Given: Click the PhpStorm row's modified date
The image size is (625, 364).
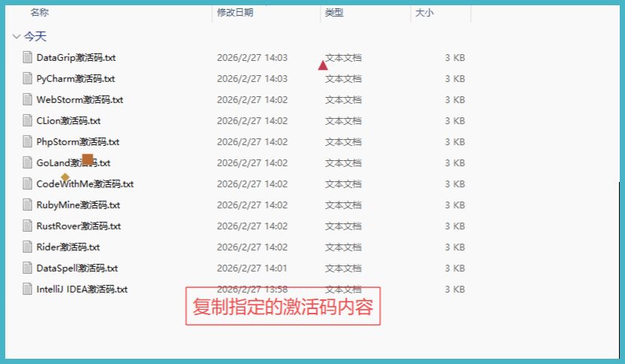Looking at the screenshot, I should [x=252, y=142].
